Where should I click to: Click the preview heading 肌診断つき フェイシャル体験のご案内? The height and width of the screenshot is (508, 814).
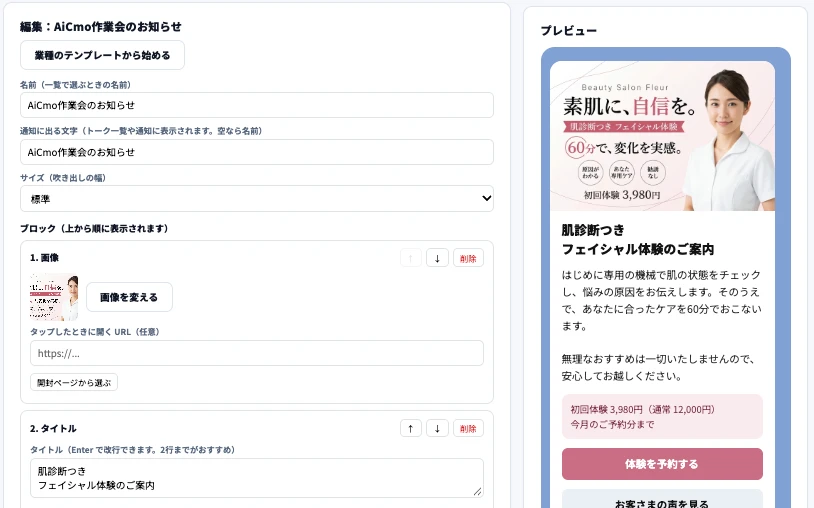point(638,240)
